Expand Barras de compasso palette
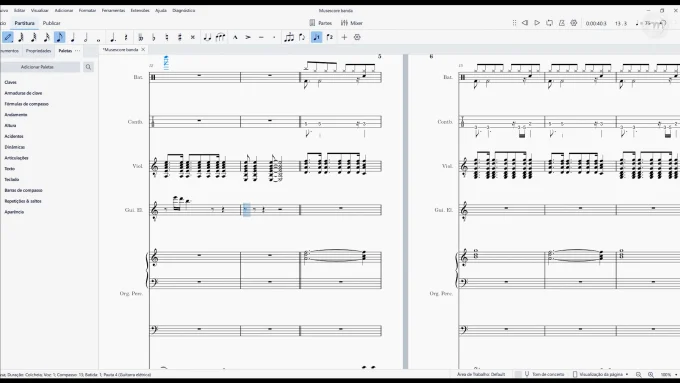 (x=23, y=190)
